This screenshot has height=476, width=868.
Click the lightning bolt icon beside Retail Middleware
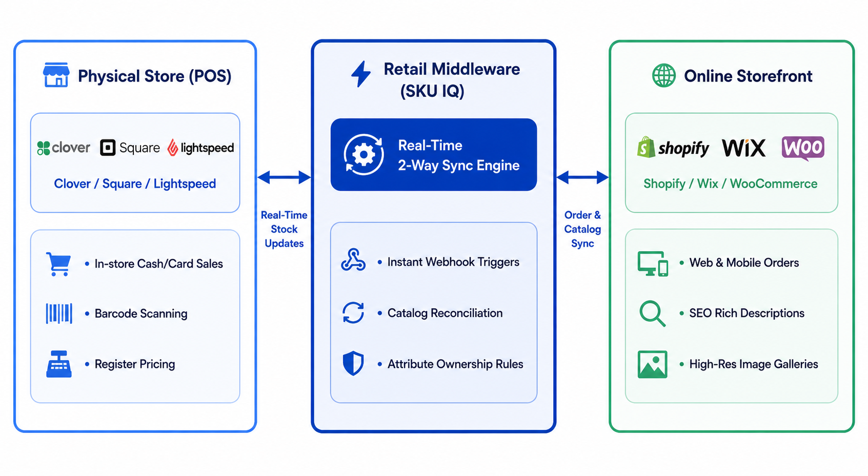[x=361, y=74]
